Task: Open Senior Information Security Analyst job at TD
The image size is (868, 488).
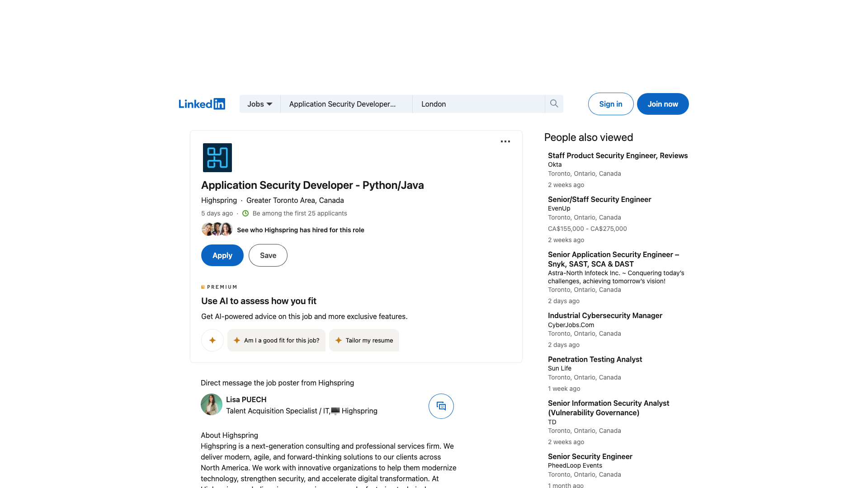Action: coord(609,408)
